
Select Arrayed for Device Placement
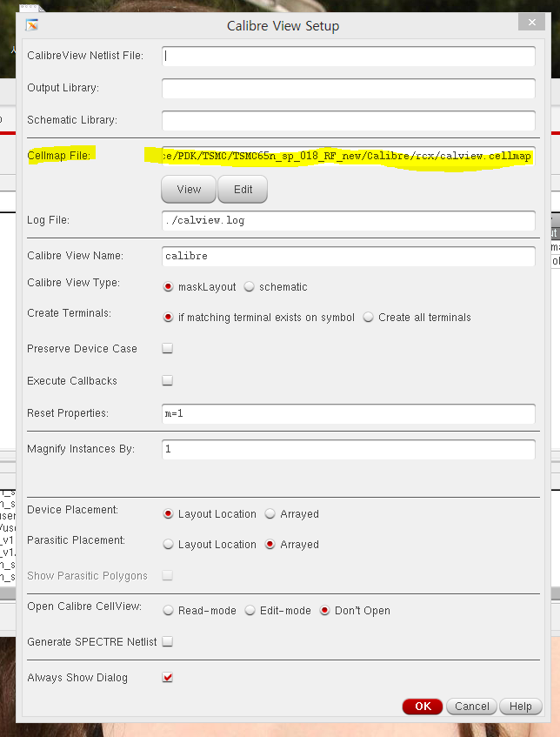click(270, 513)
